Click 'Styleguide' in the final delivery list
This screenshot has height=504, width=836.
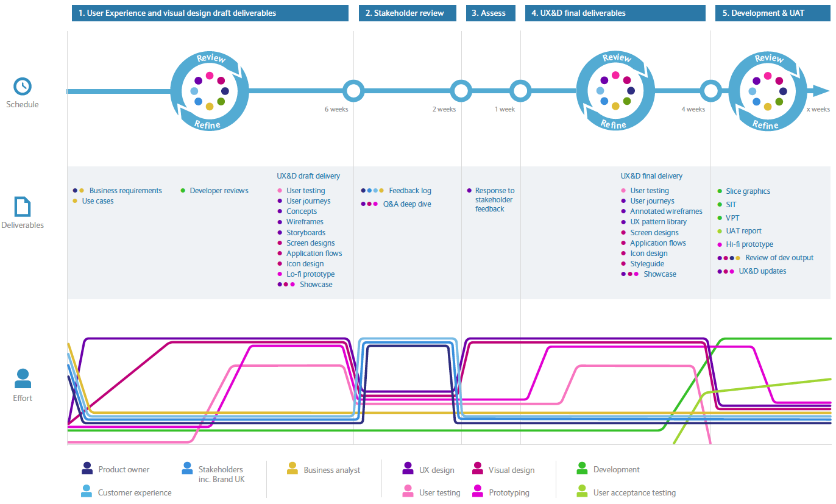[x=647, y=264]
